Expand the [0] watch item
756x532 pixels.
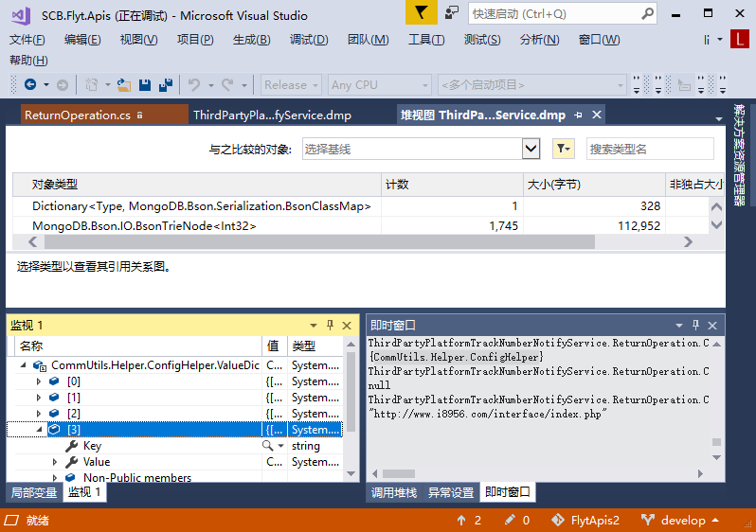[x=39, y=381]
